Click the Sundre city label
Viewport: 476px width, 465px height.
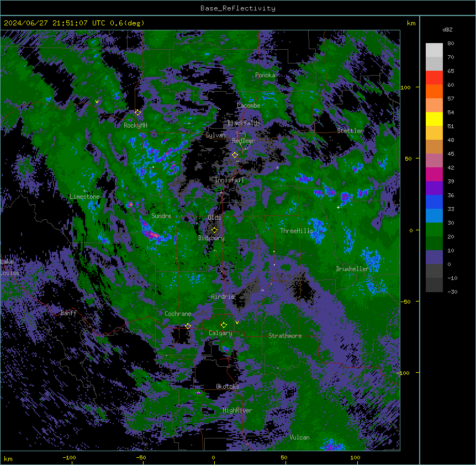pyautogui.click(x=161, y=216)
